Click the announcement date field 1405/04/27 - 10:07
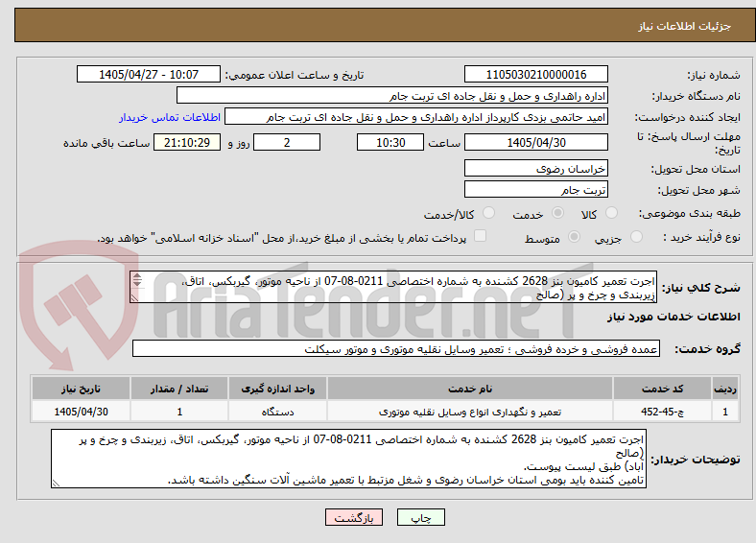The image size is (756, 543). point(149,74)
